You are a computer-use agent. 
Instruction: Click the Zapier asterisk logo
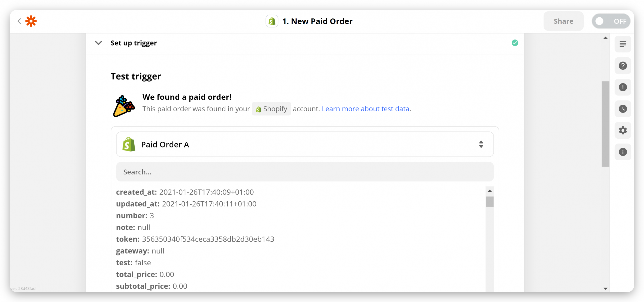pyautogui.click(x=31, y=21)
